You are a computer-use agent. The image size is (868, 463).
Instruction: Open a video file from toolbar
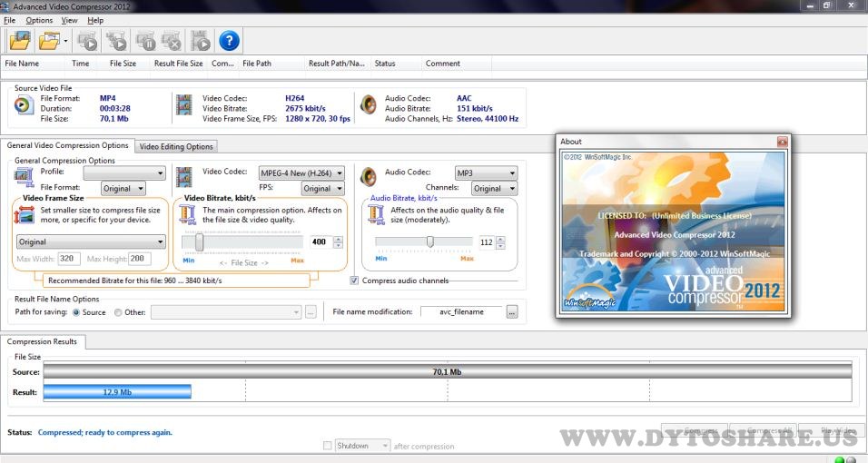point(20,41)
